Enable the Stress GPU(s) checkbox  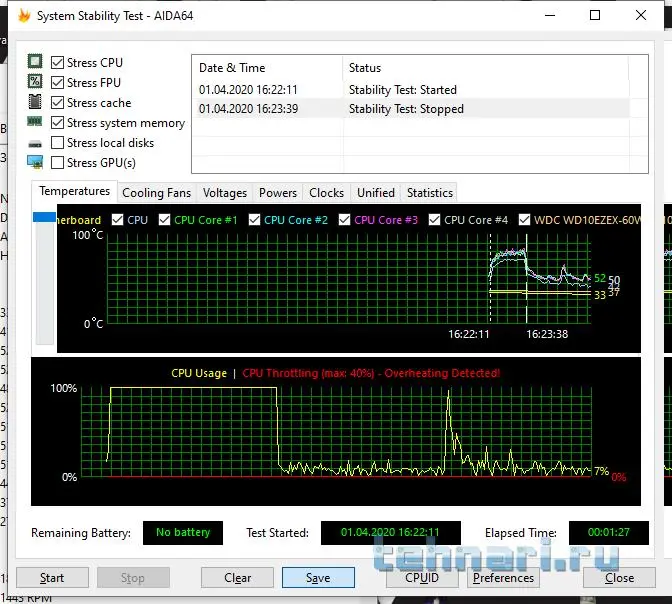tap(58, 163)
